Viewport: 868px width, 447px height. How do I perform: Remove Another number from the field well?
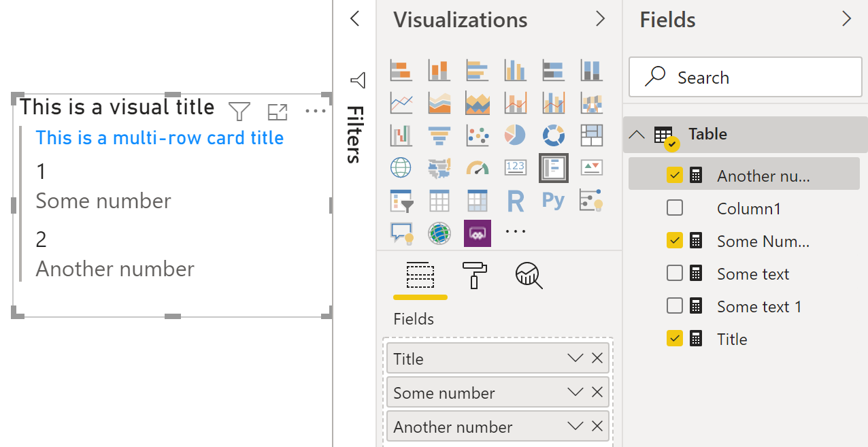(597, 426)
